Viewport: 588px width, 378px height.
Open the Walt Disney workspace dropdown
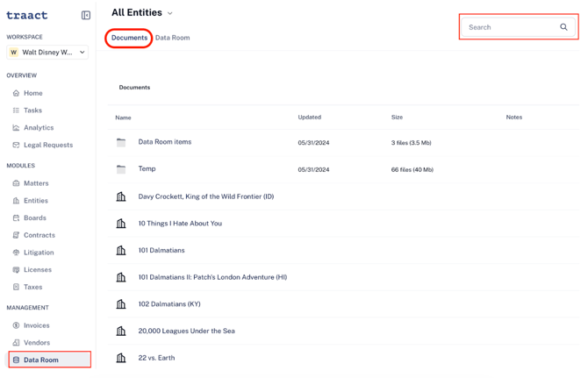click(x=47, y=52)
